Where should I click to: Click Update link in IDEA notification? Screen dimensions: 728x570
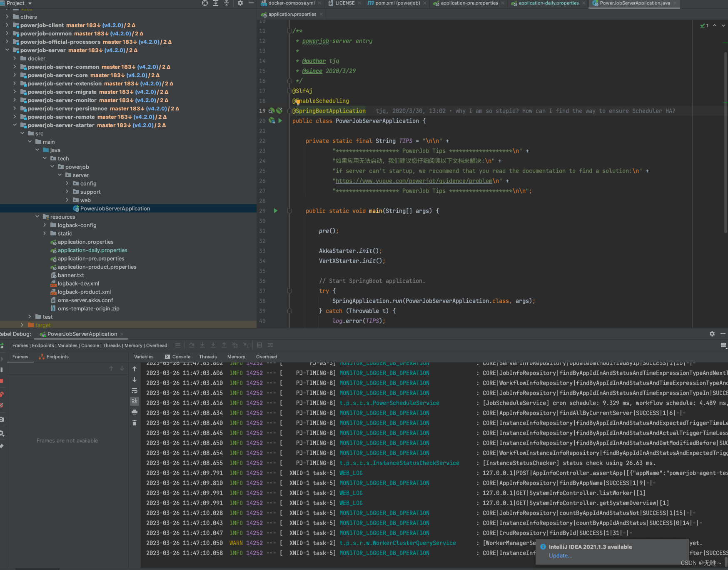pyautogui.click(x=561, y=555)
